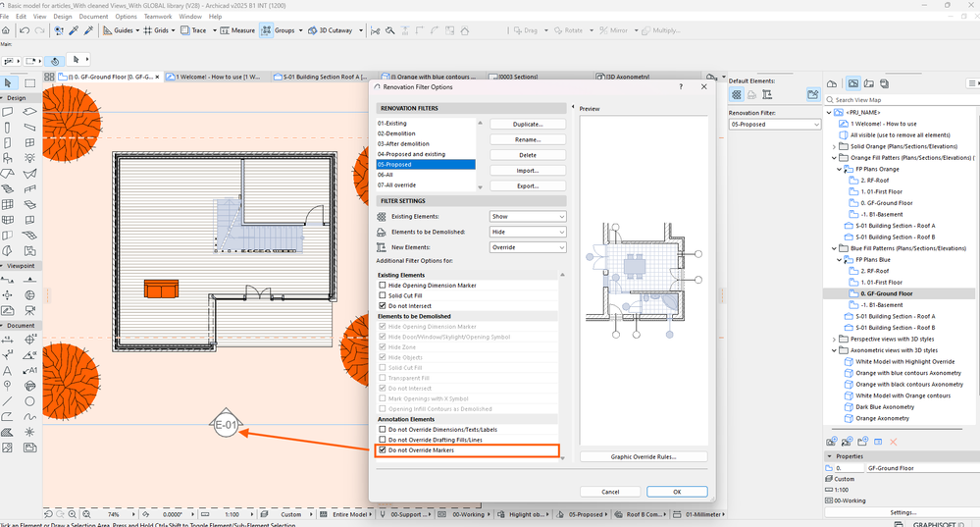The width and height of the screenshot is (980, 527).
Task: Uncheck Do not Override Markers checkbox
Action: pyautogui.click(x=383, y=450)
